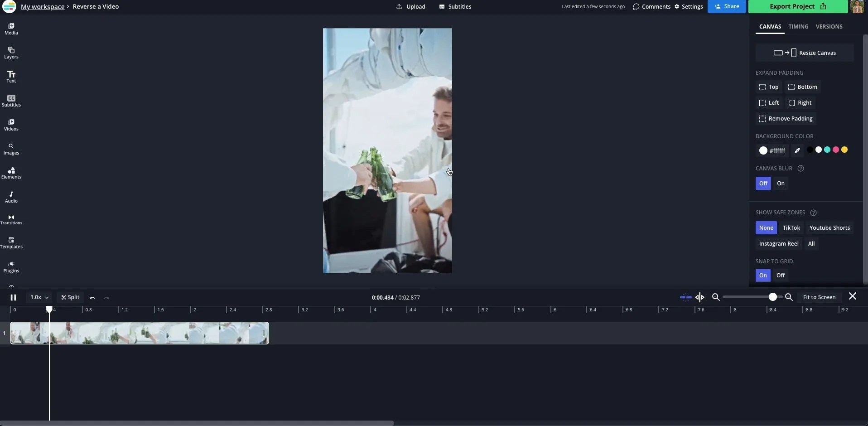Viewport: 868px width, 426px height.
Task: Open the Media panel
Action: point(11,29)
